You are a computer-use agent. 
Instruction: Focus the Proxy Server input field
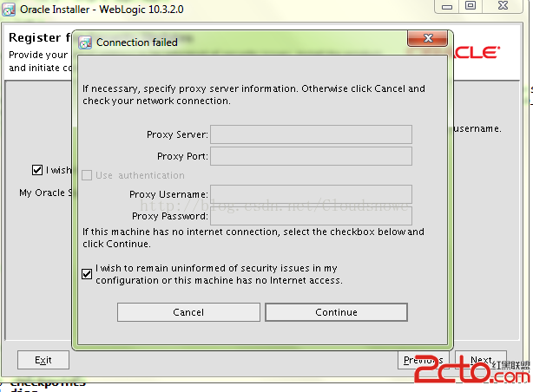click(x=311, y=134)
